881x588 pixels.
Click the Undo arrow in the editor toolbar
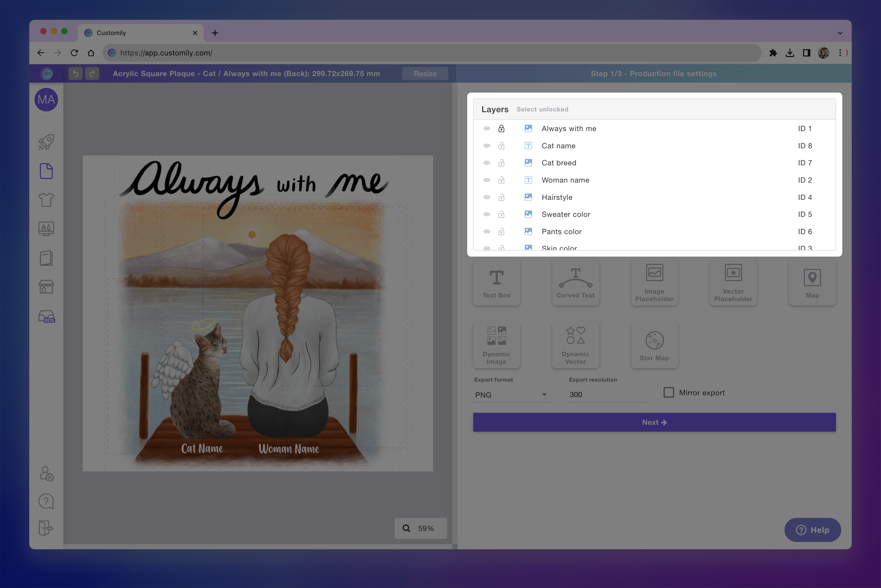coord(75,73)
